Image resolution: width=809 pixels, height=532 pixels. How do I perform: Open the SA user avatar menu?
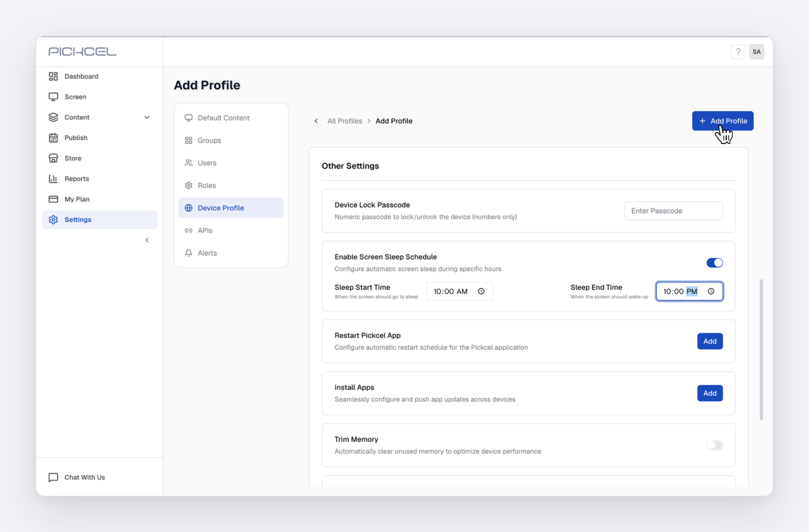[x=757, y=52]
